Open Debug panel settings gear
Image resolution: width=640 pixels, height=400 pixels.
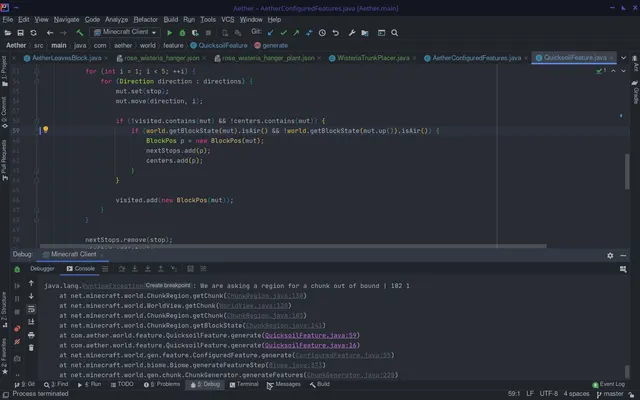tap(610, 256)
